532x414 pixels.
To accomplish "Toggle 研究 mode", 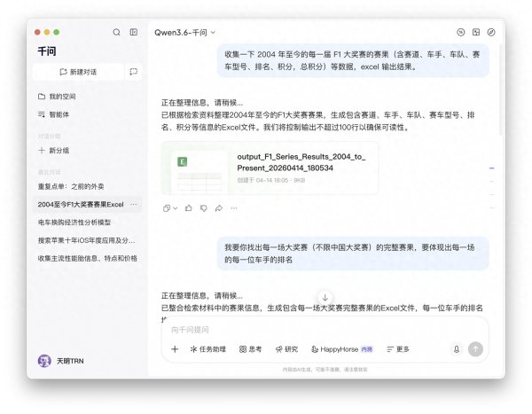I will pos(286,349).
